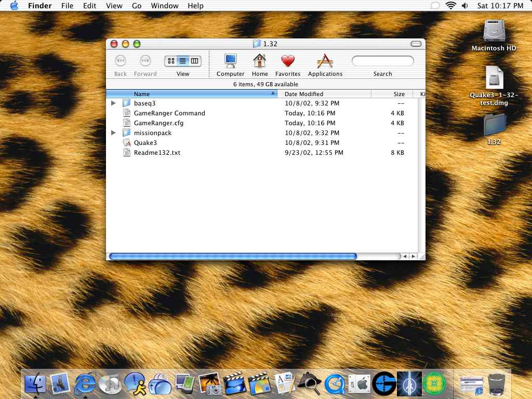Screen dimensions: 532x399
Task: Open iDisk icon in the Dock
Action: [x=160, y=384]
